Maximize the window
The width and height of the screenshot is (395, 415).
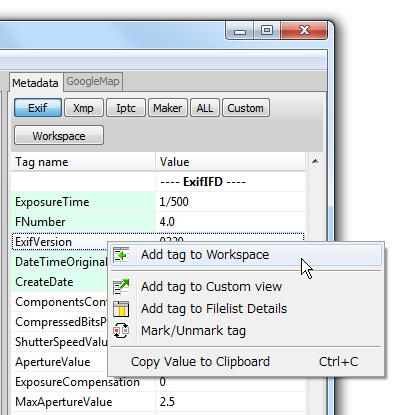pyautogui.click(x=267, y=31)
